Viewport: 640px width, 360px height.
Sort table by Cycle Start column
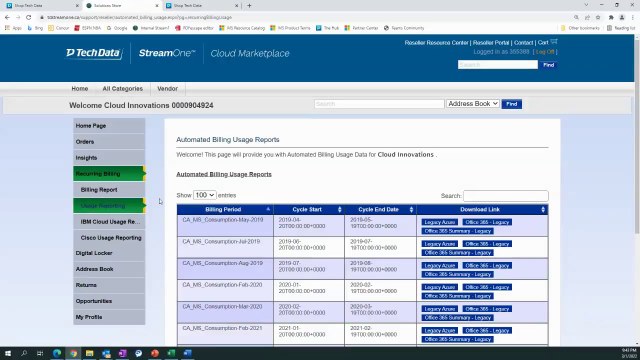(309, 209)
